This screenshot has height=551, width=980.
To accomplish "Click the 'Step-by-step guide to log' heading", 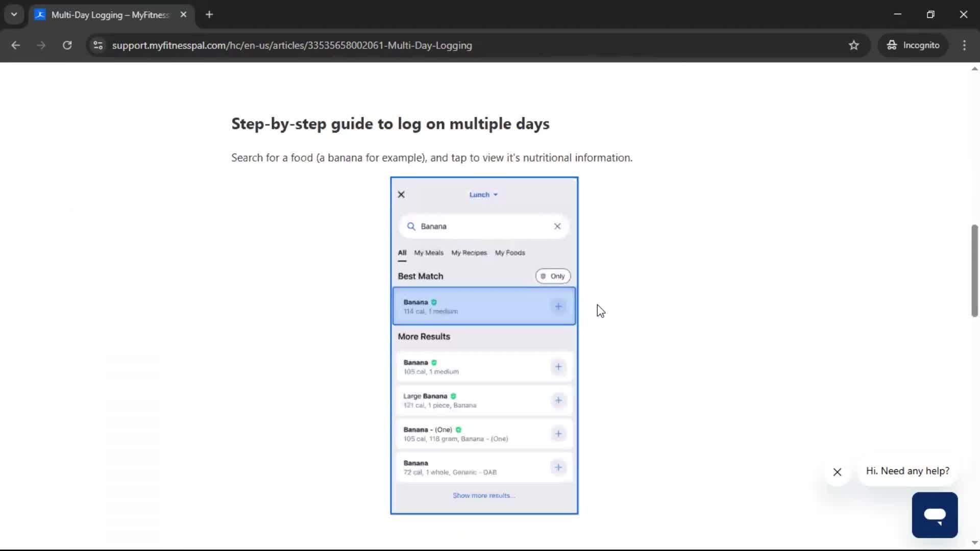I will [x=390, y=124].
